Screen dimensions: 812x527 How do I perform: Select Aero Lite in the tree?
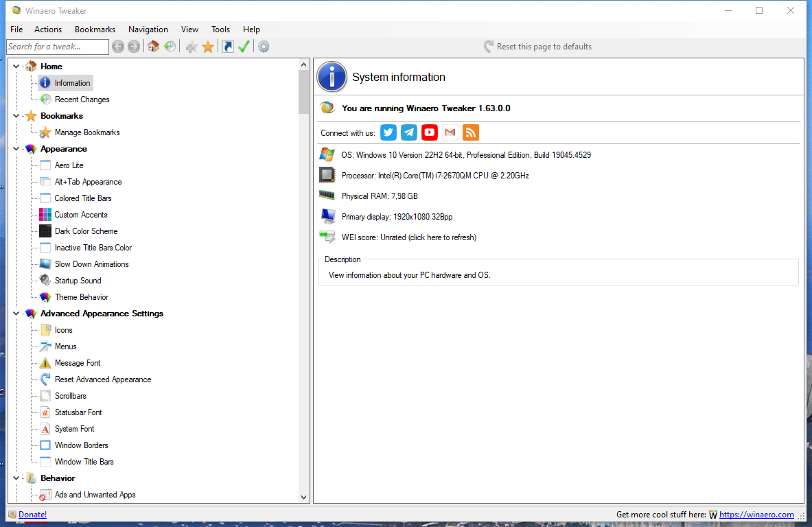69,165
